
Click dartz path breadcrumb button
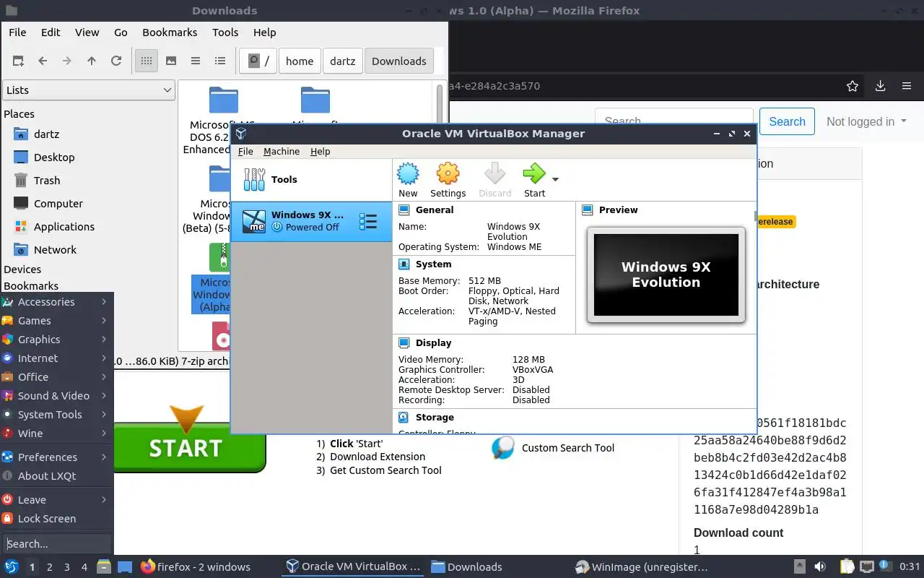pyautogui.click(x=343, y=61)
